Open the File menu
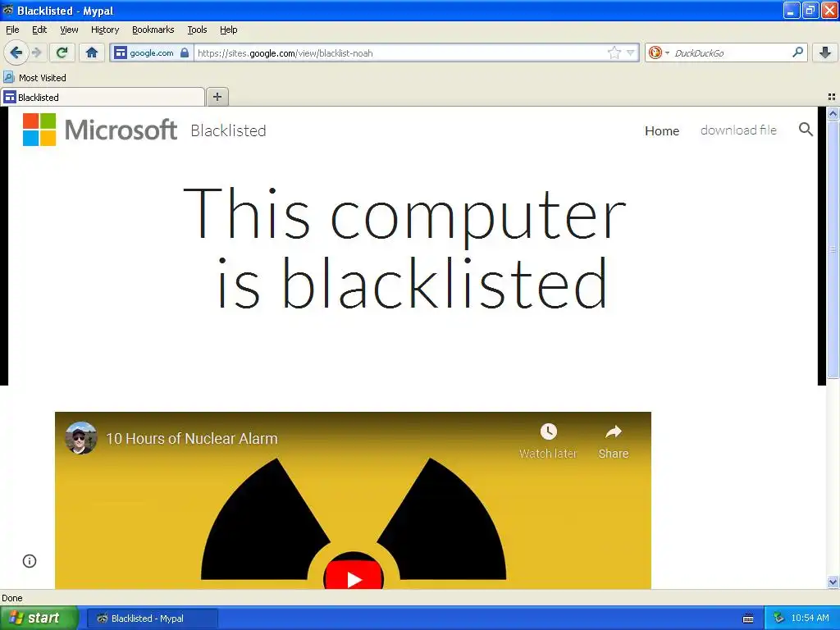Viewport: 840px width, 630px height. tap(12, 30)
